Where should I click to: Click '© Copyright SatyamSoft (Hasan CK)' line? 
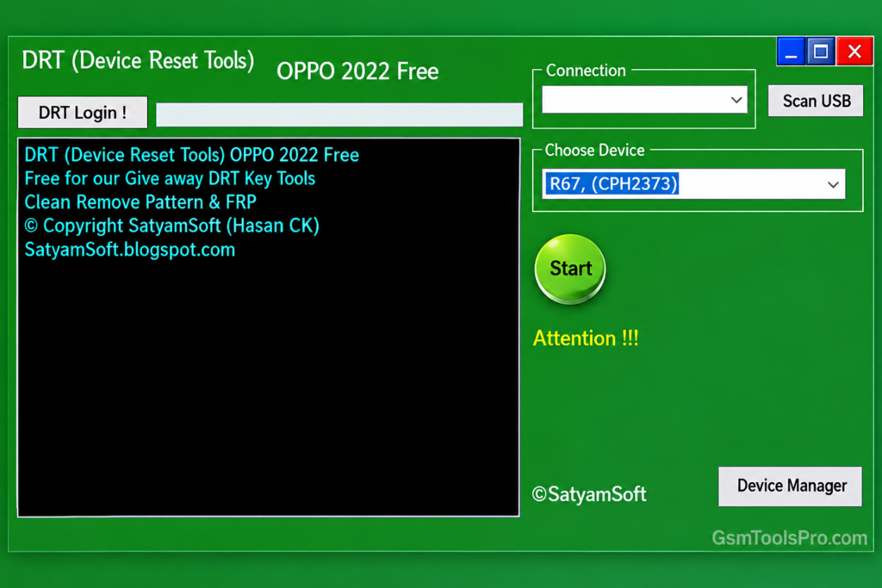[172, 226]
